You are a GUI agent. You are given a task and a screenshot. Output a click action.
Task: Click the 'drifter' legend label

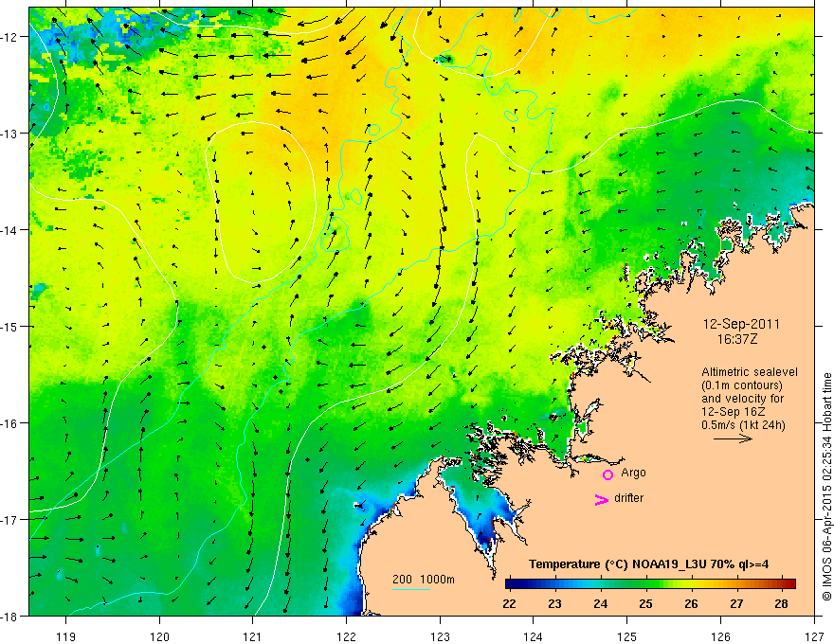pos(628,498)
